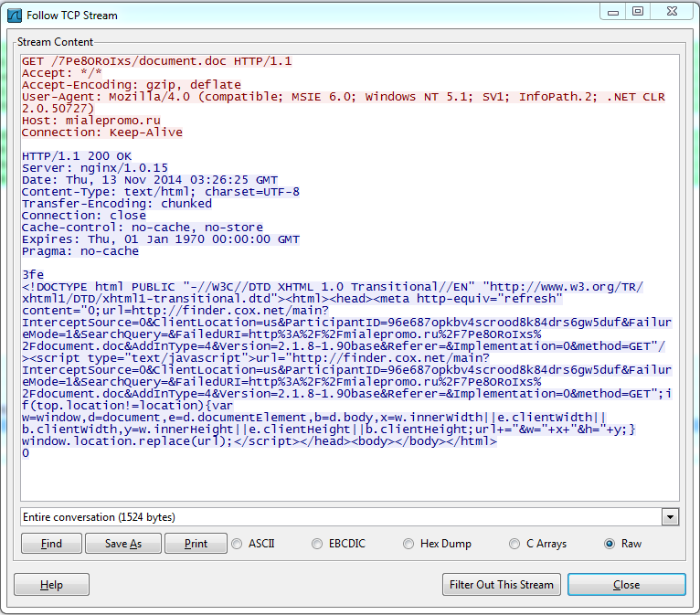Image resolution: width=700 pixels, height=615 pixels.
Task: Click the Transfer-Encoding: chunked line
Action: (117, 204)
